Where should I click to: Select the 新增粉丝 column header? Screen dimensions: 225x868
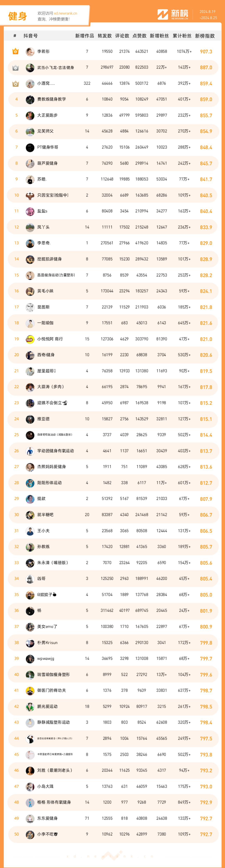coord(159,36)
